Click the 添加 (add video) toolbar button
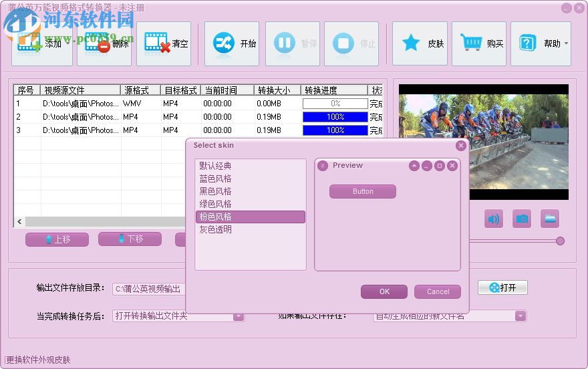The width and height of the screenshot is (588, 369). pyautogui.click(x=41, y=44)
